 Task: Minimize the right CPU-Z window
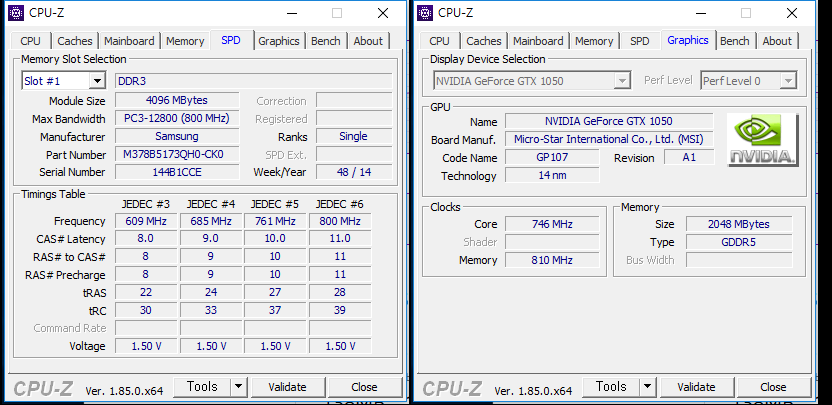click(701, 13)
